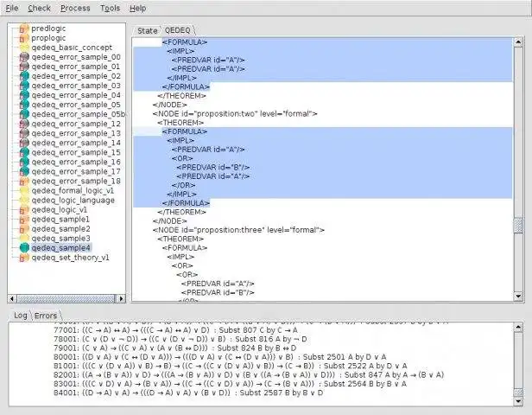Click log line 80001
The width and height of the screenshot is (532, 415).
click(220, 357)
